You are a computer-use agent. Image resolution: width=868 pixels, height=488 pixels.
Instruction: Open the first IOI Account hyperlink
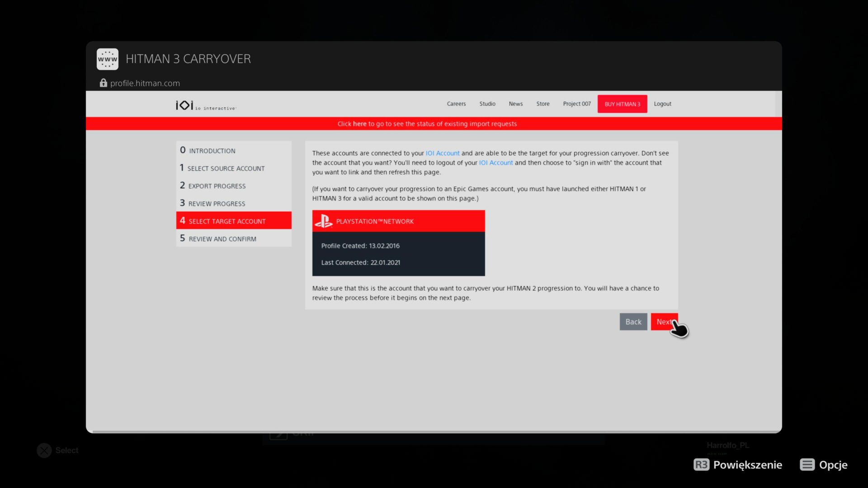coord(442,153)
